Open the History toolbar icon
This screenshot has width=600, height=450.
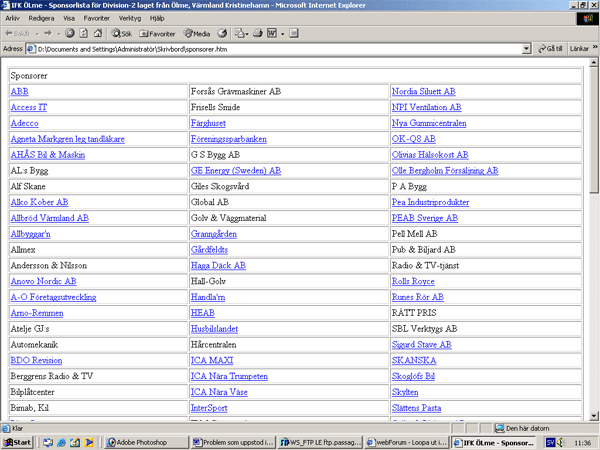point(222,33)
